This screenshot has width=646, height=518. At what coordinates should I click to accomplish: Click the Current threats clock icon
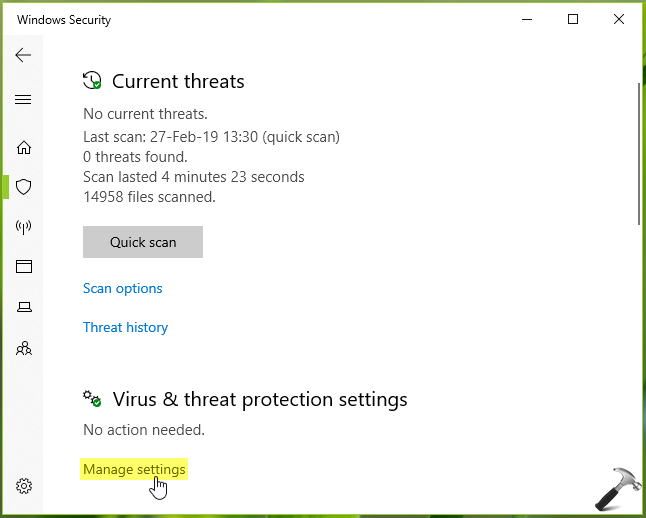click(92, 81)
